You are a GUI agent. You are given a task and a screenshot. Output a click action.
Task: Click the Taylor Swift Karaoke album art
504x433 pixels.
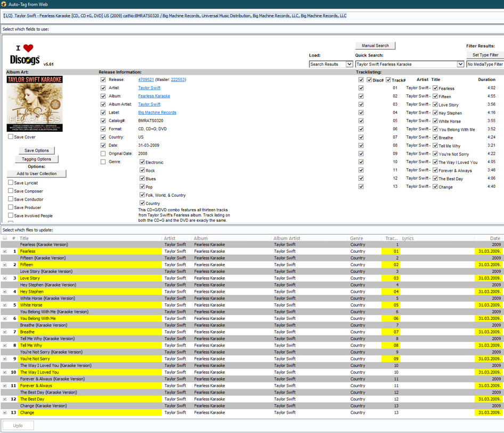pos(35,103)
